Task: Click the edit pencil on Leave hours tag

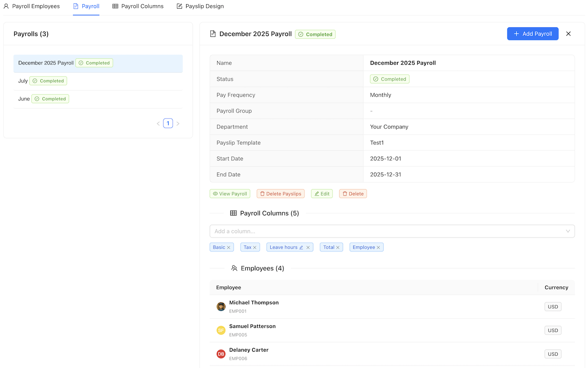Action: click(x=301, y=247)
